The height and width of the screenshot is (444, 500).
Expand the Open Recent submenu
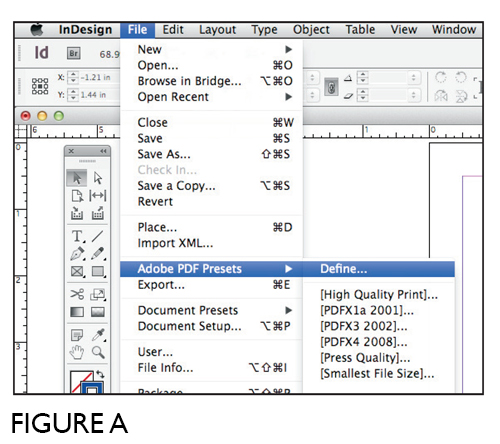pyautogui.click(x=211, y=97)
